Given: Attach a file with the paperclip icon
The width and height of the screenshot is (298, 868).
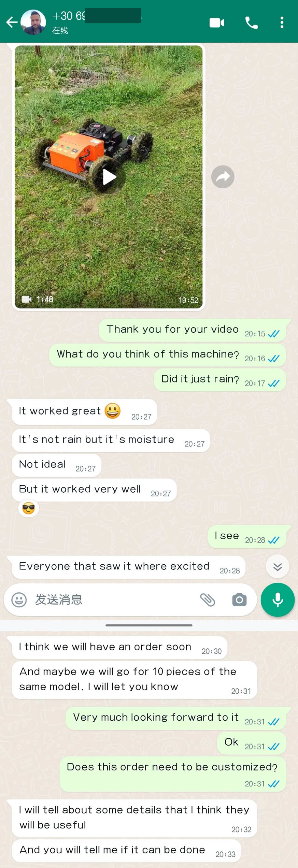Looking at the screenshot, I should 208,600.
